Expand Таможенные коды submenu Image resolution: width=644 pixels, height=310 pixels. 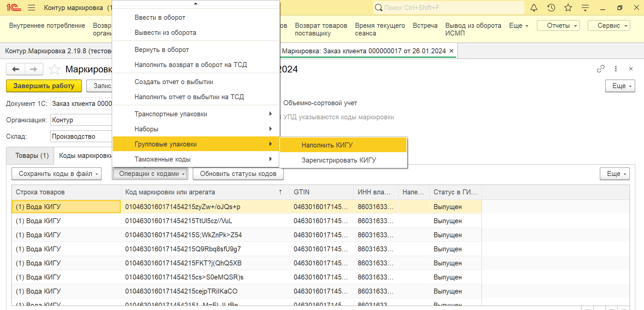click(196, 159)
